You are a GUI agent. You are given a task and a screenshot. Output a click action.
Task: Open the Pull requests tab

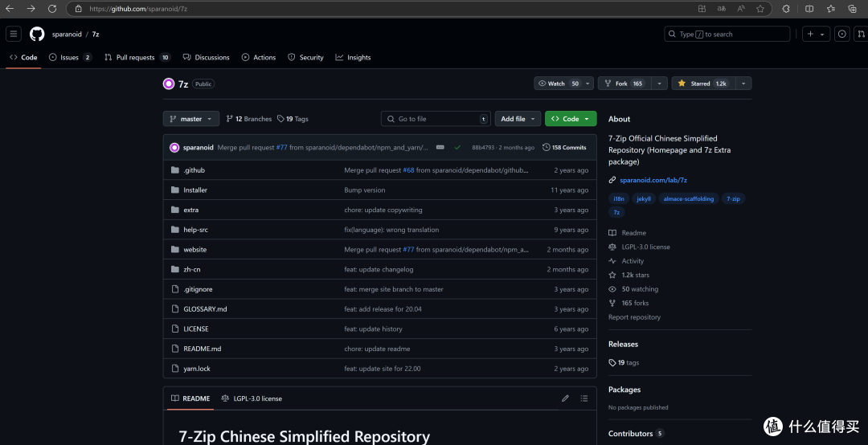137,58
